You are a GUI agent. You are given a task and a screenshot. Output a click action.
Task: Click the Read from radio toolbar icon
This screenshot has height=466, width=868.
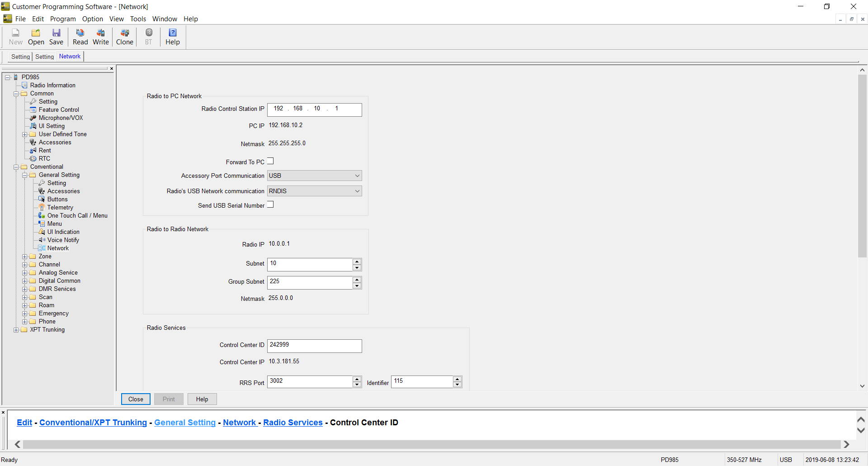80,37
